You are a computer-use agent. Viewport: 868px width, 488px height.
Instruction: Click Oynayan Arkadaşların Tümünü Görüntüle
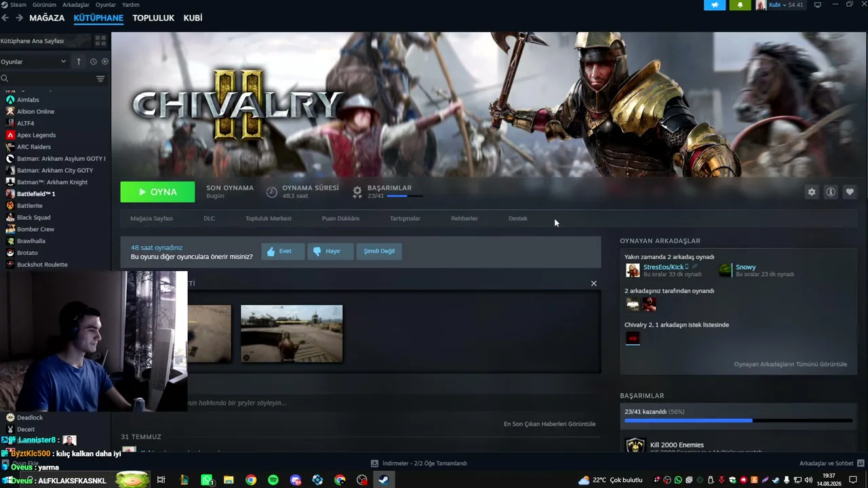coord(790,364)
